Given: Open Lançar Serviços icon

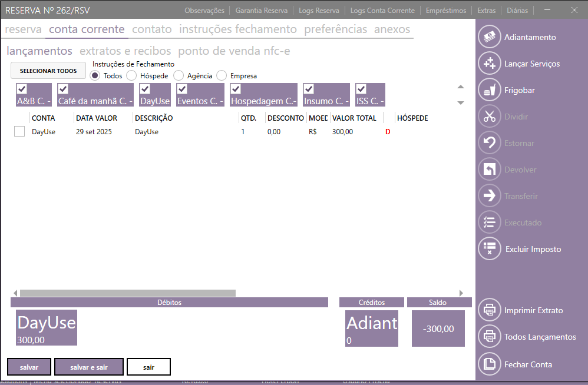Looking at the screenshot, I should point(489,64).
